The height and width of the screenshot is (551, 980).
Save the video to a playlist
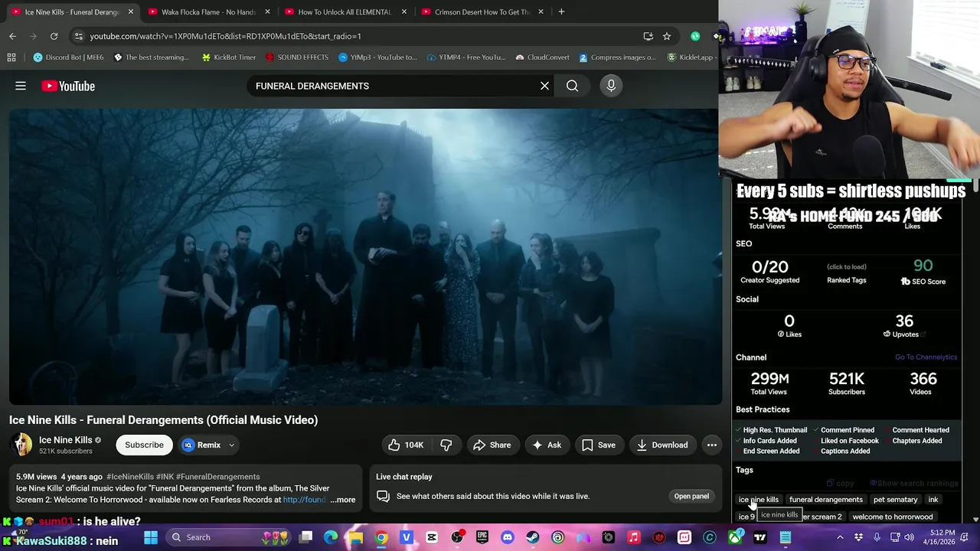599,445
